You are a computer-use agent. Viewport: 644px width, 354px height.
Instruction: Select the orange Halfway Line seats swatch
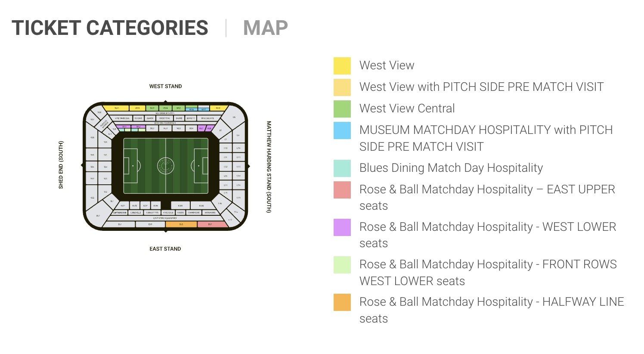click(x=342, y=302)
